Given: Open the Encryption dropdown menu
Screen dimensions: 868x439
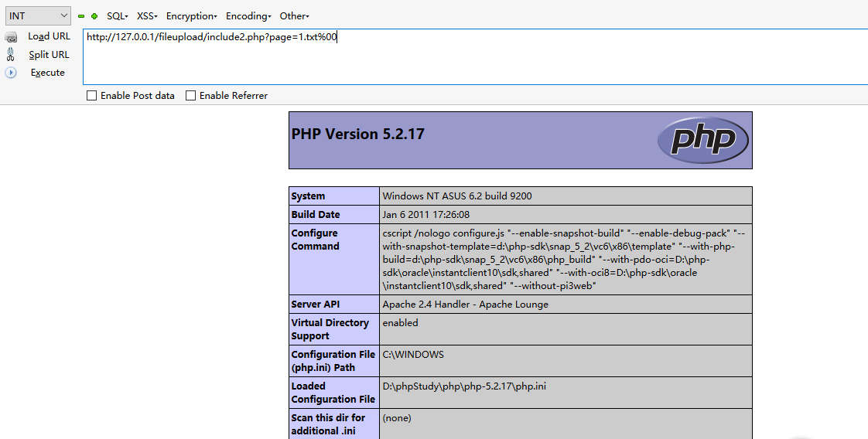Looking at the screenshot, I should (x=192, y=16).
